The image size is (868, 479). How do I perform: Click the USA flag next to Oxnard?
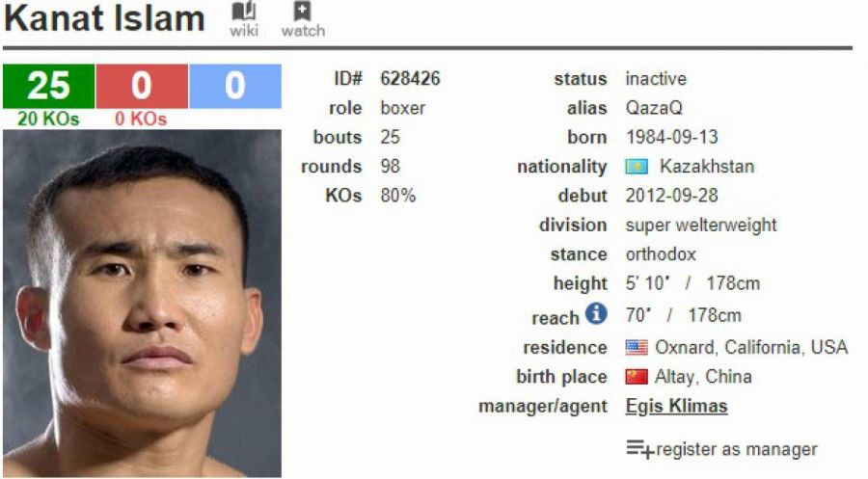click(x=637, y=347)
